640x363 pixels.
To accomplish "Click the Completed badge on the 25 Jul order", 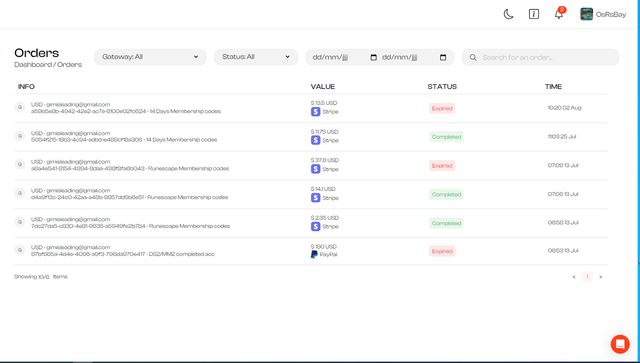I will pyautogui.click(x=447, y=137).
